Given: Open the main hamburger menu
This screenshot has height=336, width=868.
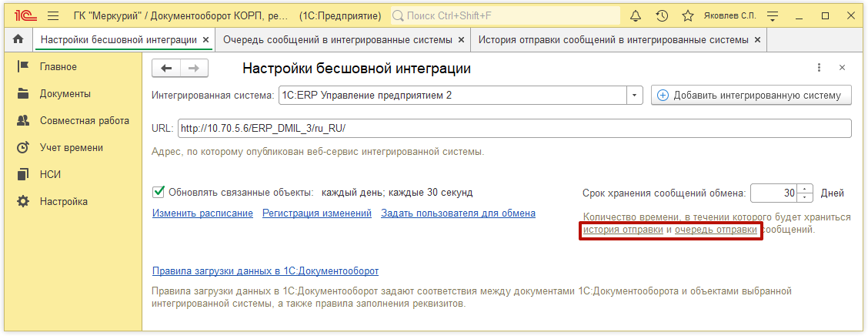Looking at the screenshot, I should [x=53, y=16].
